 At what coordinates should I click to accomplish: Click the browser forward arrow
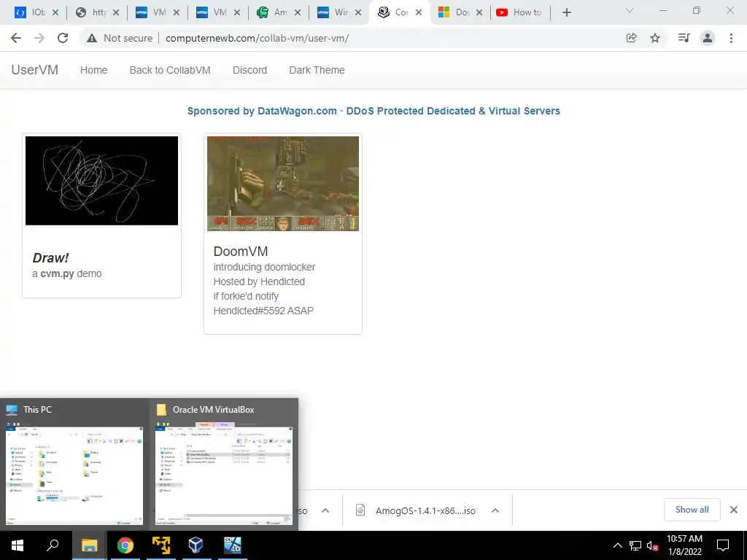click(39, 38)
